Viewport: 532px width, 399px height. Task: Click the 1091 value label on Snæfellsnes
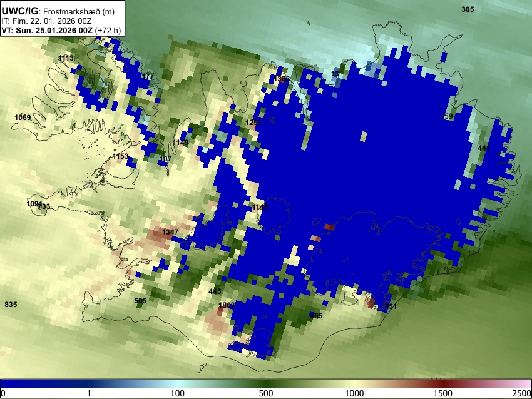34,204
